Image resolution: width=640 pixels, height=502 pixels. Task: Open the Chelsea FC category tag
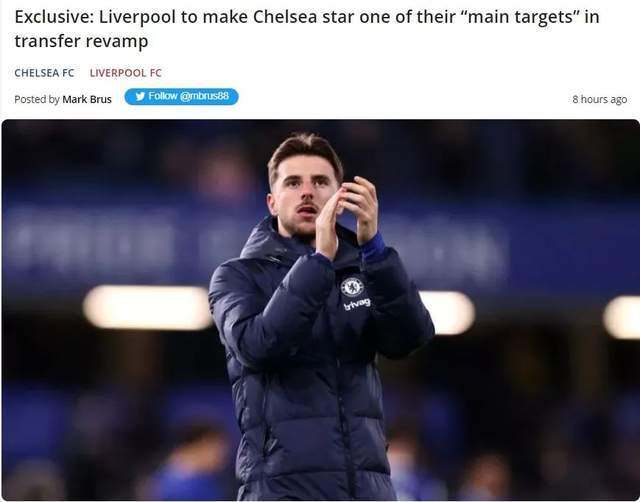pos(44,73)
